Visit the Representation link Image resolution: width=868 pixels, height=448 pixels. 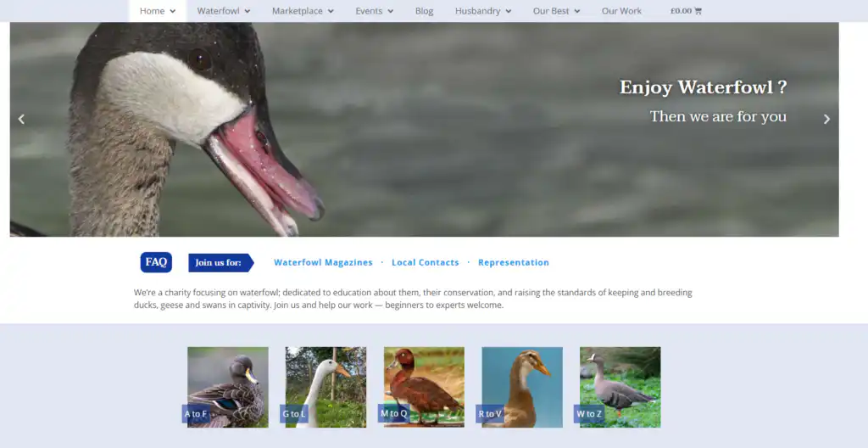513,263
